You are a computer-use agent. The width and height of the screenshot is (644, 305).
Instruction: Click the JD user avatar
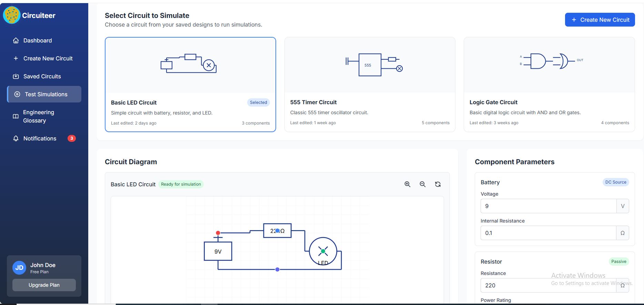coord(19,268)
